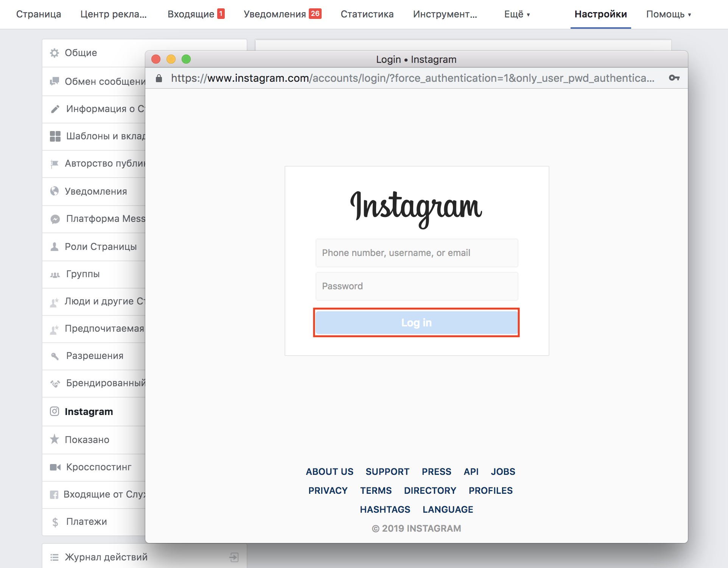Open the Центр рекламы tab
The width and height of the screenshot is (728, 568).
114,14
